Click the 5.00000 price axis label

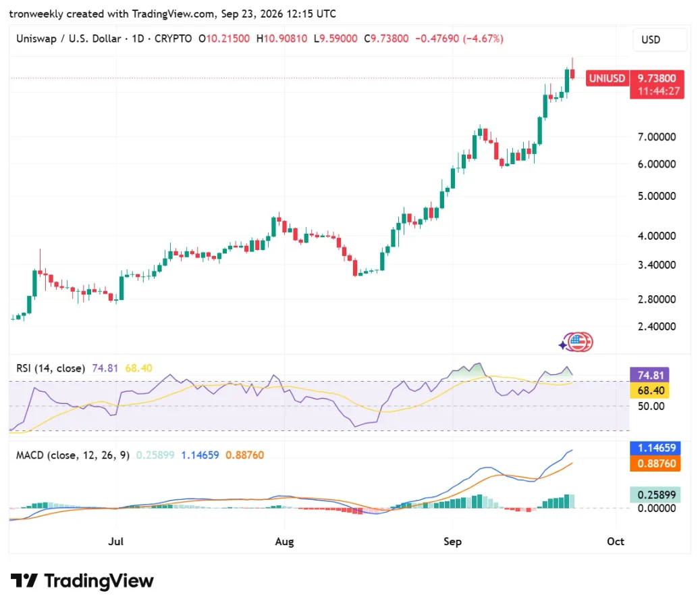coord(656,196)
